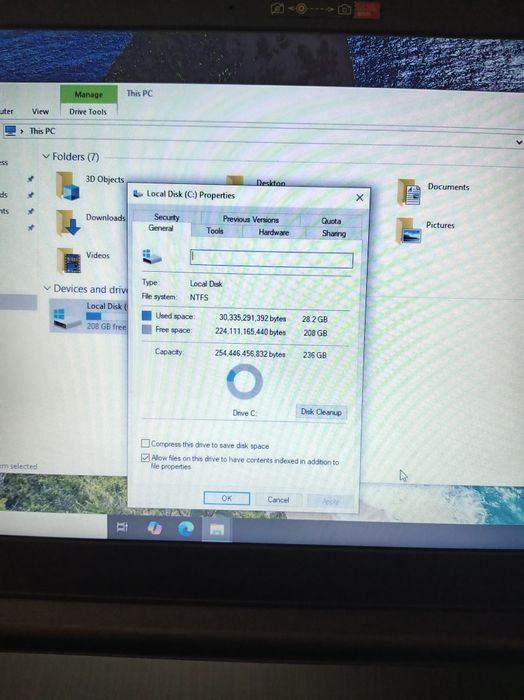The width and height of the screenshot is (524, 700).
Task: Collapse the Folders (7) section
Action: click(x=46, y=156)
